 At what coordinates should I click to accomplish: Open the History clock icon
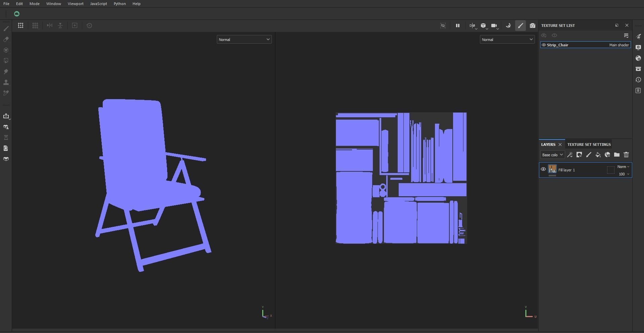tap(638, 80)
